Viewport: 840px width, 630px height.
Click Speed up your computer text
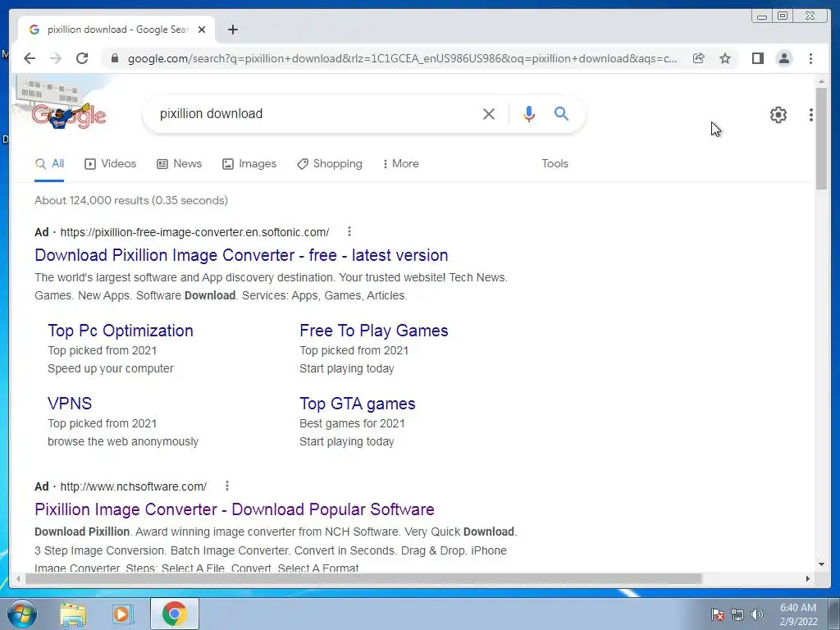point(111,368)
